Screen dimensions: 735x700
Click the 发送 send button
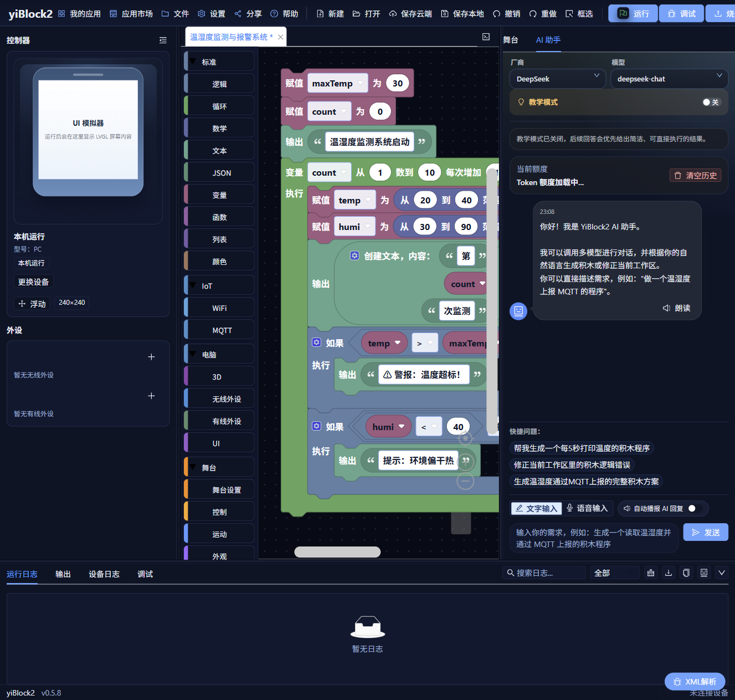click(706, 532)
